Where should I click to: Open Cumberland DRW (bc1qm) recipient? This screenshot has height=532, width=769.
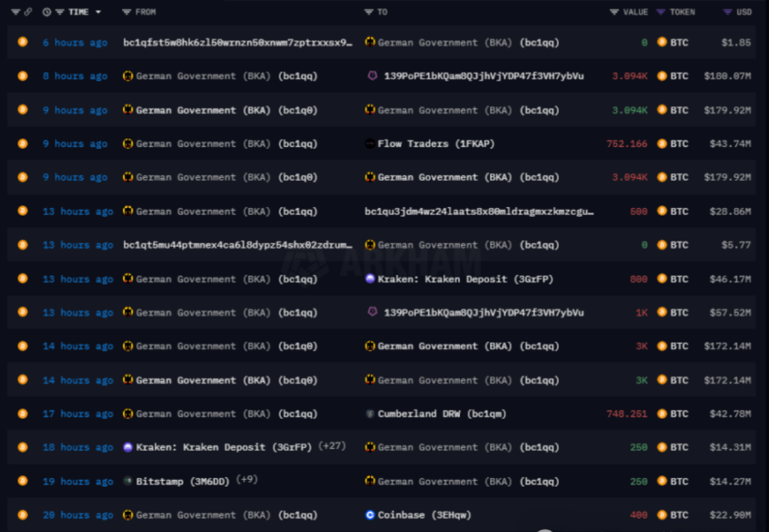pos(442,414)
